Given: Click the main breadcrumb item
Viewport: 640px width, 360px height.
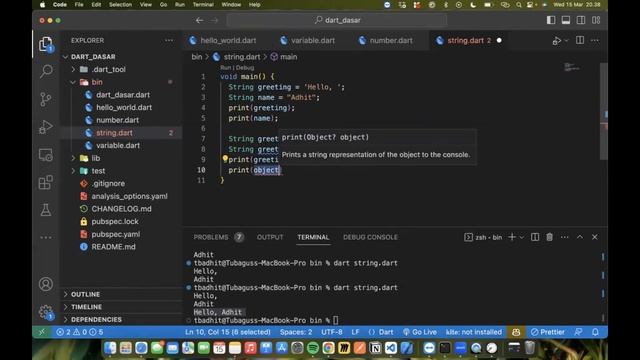Looking at the screenshot, I should (284, 57).
